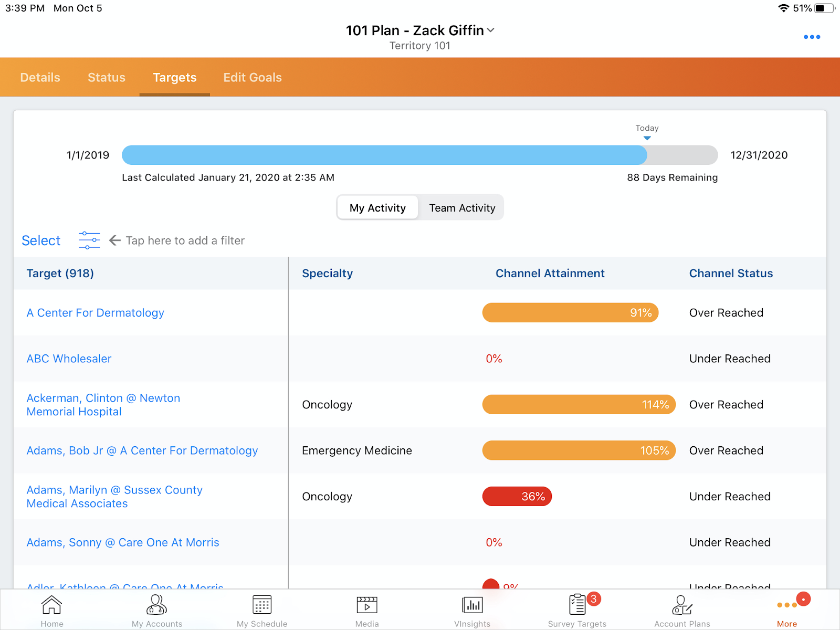Open the Media icon

pyautogui.click(x=367, y=610)
